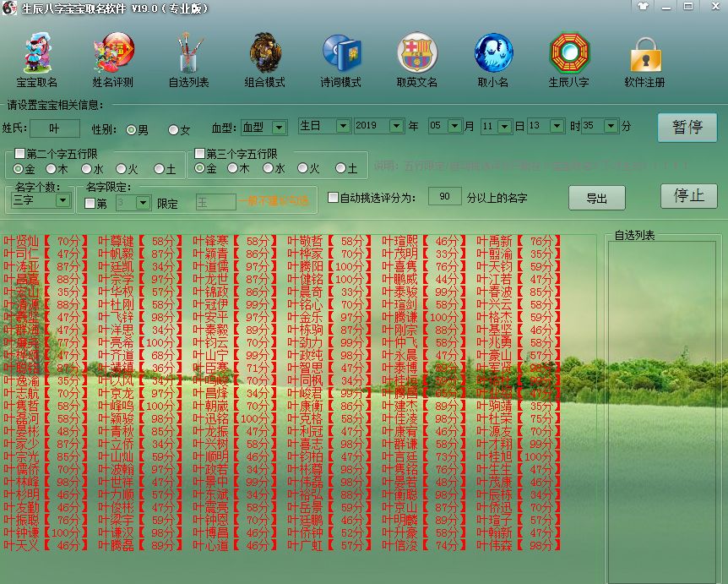Open the 取小名 nickname tool
This screenshot has width=728, height=584.
tap(493, 59)
